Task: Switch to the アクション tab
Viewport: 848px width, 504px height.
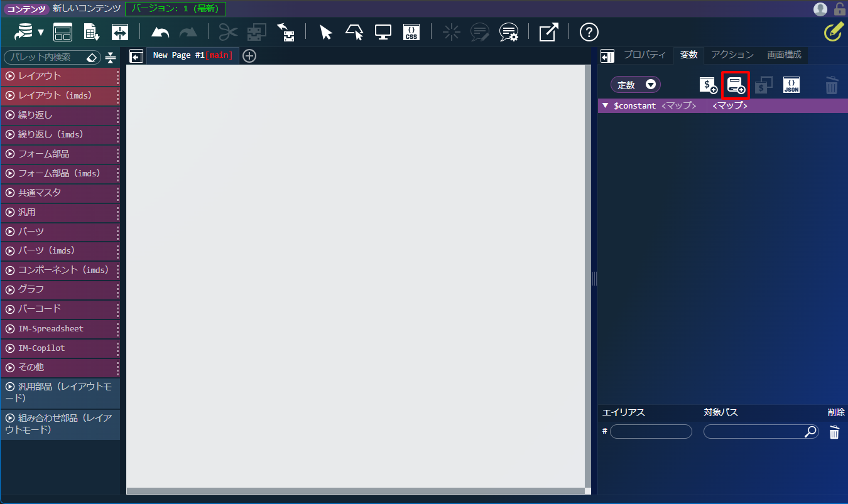Action: (732, 55)
